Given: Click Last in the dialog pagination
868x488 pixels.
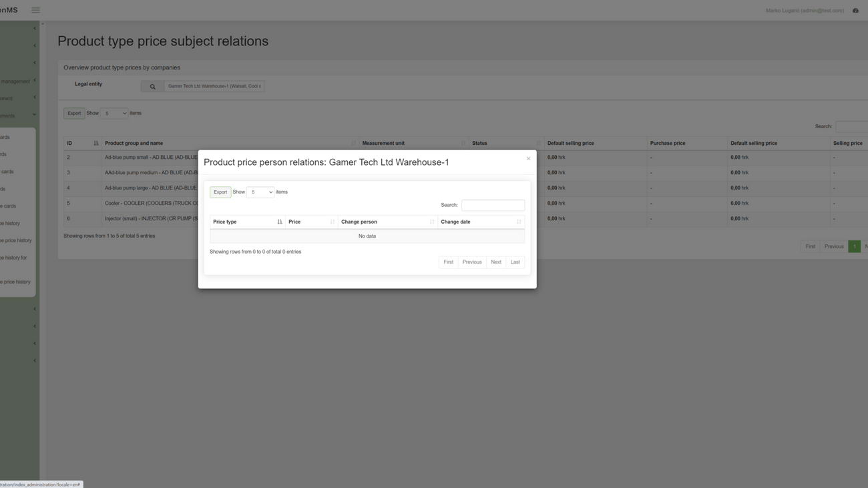Looking at the screenshot, I should coord(515,262).
